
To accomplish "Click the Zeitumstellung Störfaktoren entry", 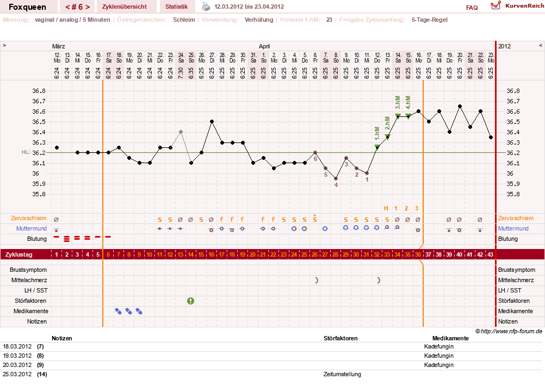I will point(342,374).
